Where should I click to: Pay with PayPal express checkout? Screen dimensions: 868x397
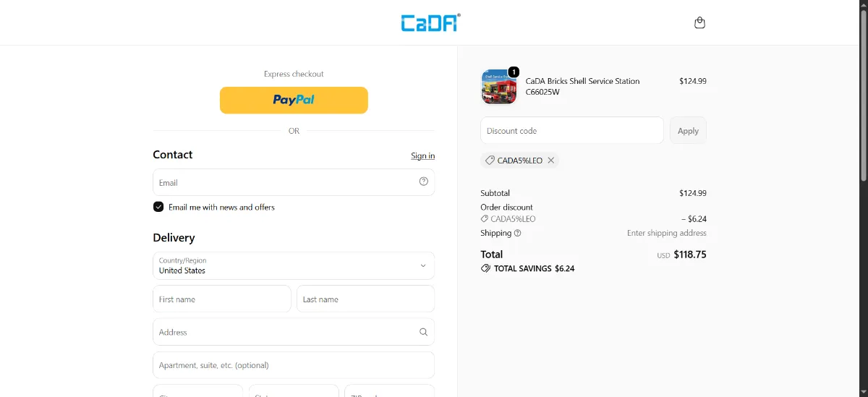tap(294, 100)
